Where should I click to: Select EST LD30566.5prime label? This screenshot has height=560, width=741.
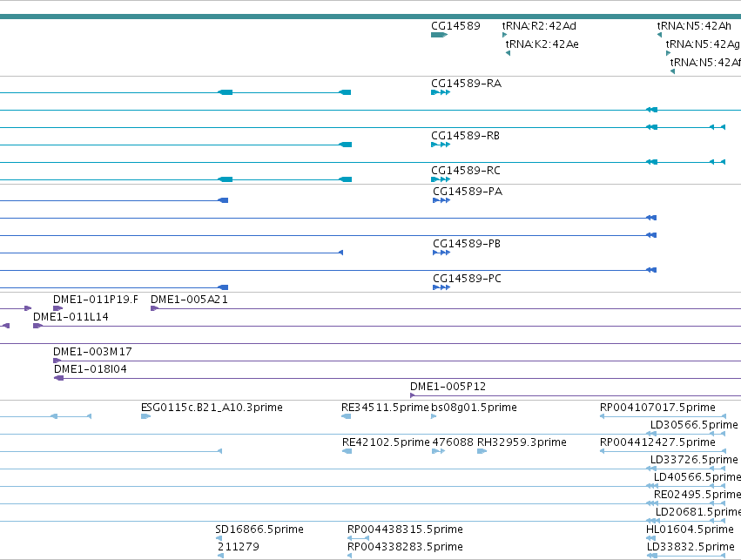tap(694, 425)
